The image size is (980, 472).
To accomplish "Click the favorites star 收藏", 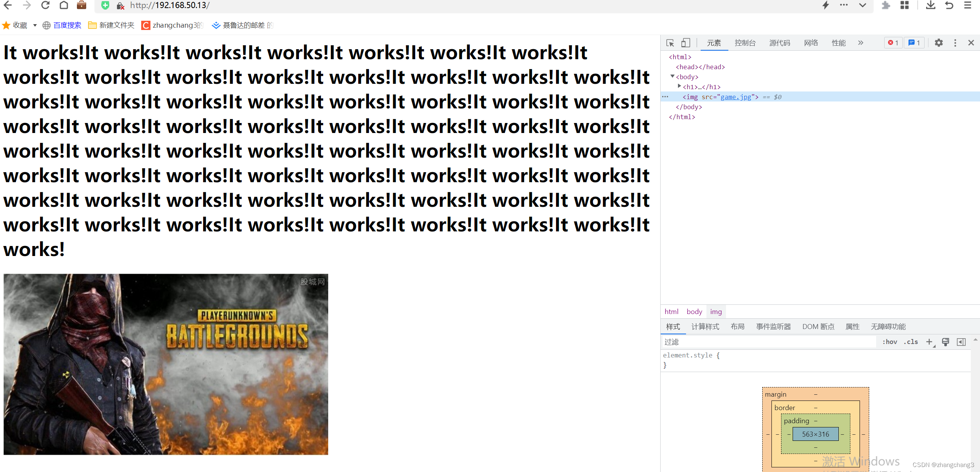I will pyautogui.click(x=15, y=25).
